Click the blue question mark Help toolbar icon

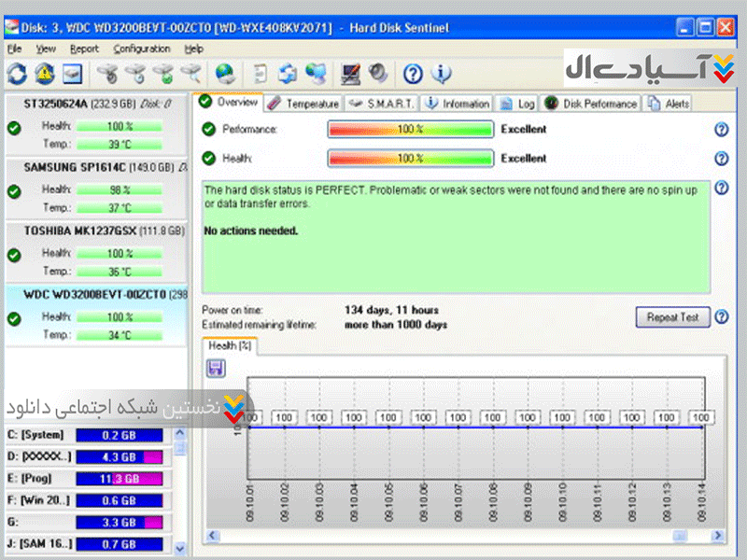(413, 73)
